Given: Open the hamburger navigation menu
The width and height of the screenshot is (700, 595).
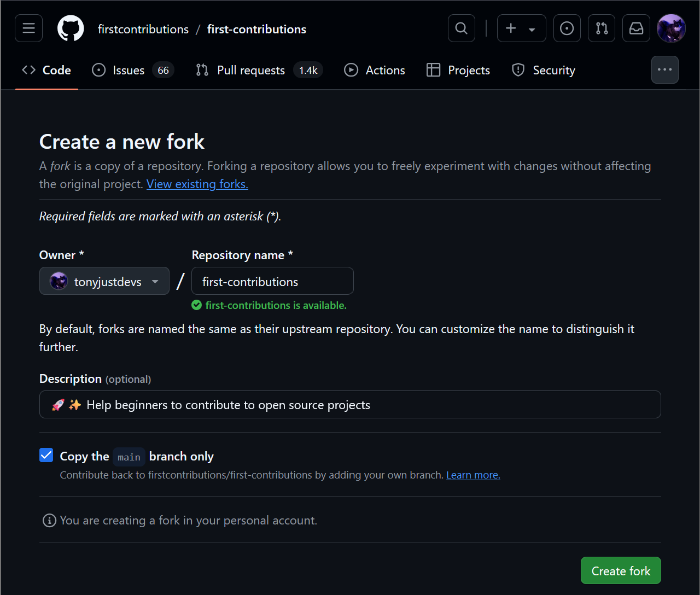Looking at the screenshot, I should pyautogui.click(x=28, y=28).
